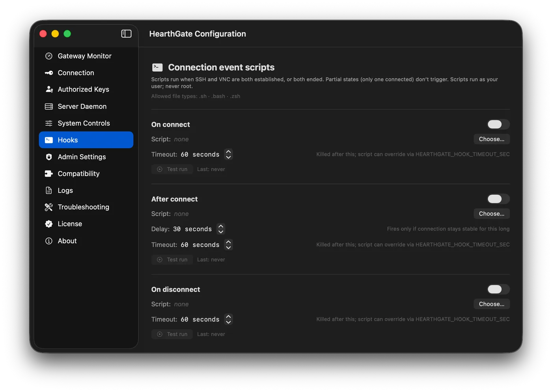This screenshot has width=552, height=392.
Task: Click the About info icon
Action: pos(49,241)
